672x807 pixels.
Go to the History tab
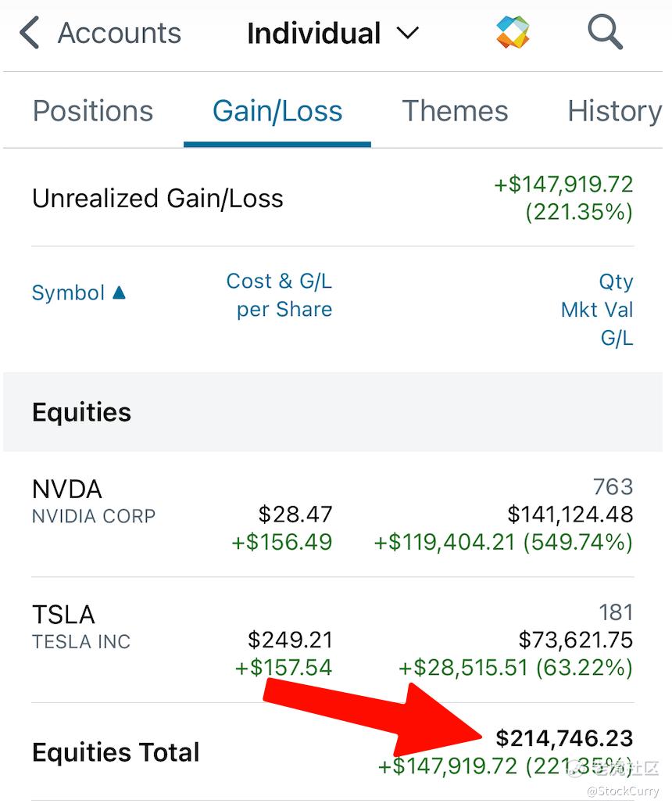(614, 111)
